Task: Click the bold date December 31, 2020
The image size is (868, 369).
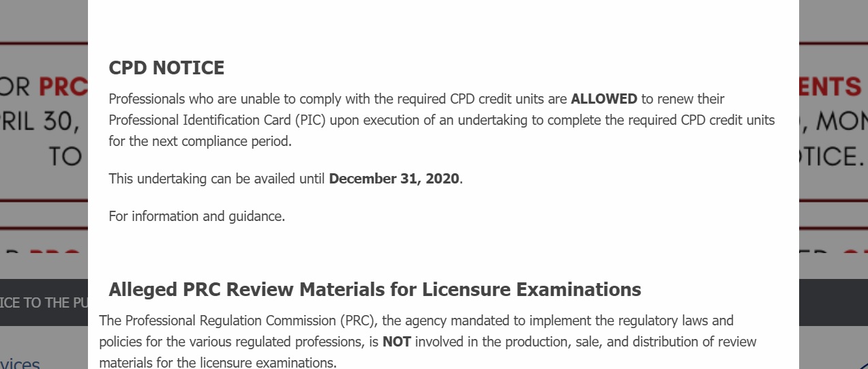Action: coord(394,179)
